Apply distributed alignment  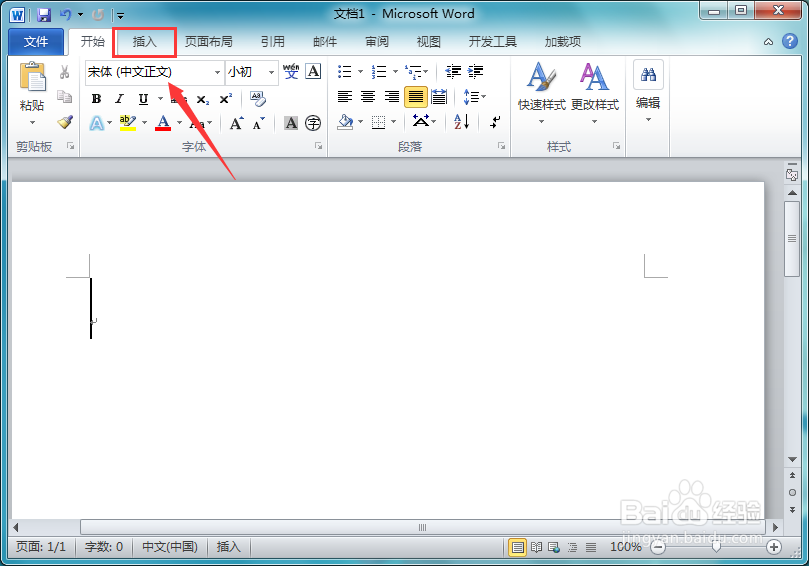439,96
